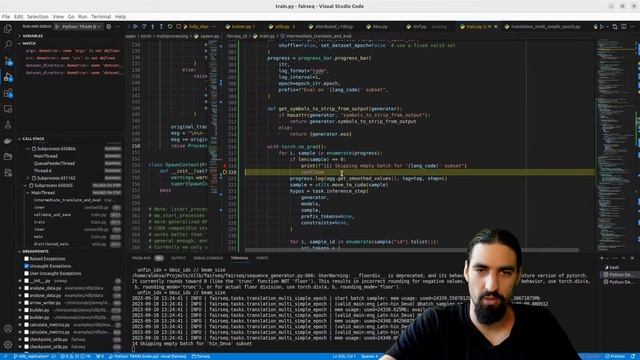Click the Run Python File icon top-right
Image resolution: width=640 pixels, height=360 pixels.
[x=602, y=27]
